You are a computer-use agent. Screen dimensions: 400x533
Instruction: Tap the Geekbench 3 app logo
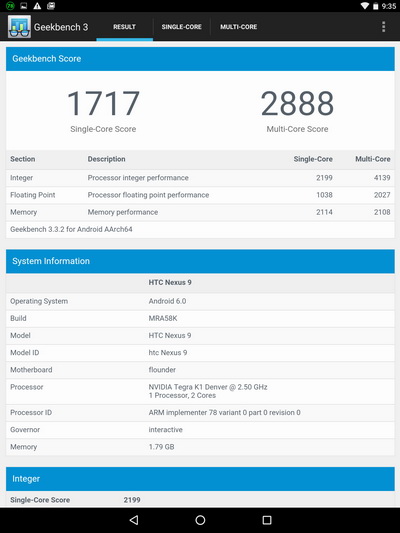19,27
